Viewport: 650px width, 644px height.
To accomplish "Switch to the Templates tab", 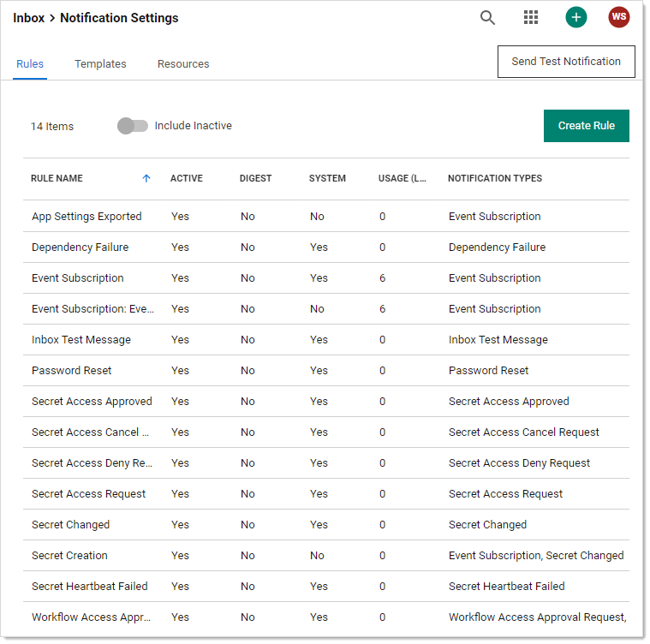I will [100, 64].
